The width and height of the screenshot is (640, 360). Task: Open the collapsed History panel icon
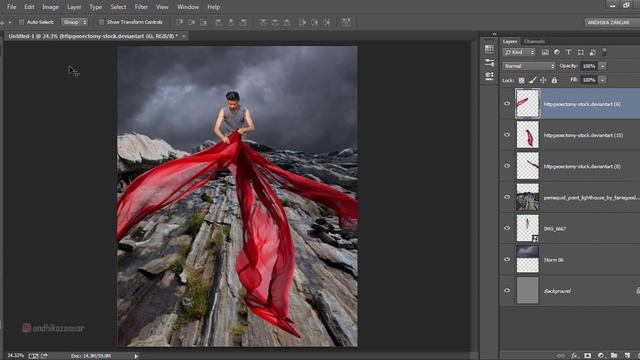click(x=489, y=49)
